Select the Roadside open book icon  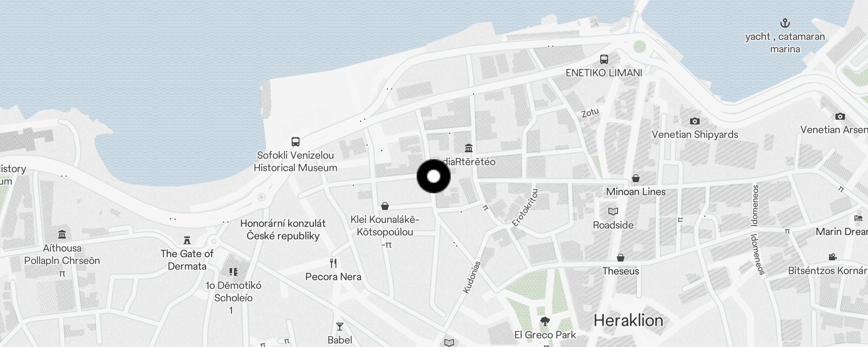click(613, 212)
